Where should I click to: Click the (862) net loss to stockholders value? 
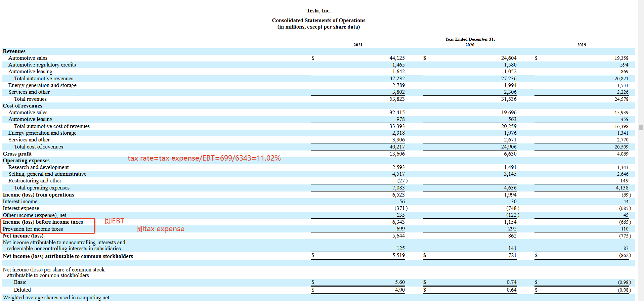point(625,255)
